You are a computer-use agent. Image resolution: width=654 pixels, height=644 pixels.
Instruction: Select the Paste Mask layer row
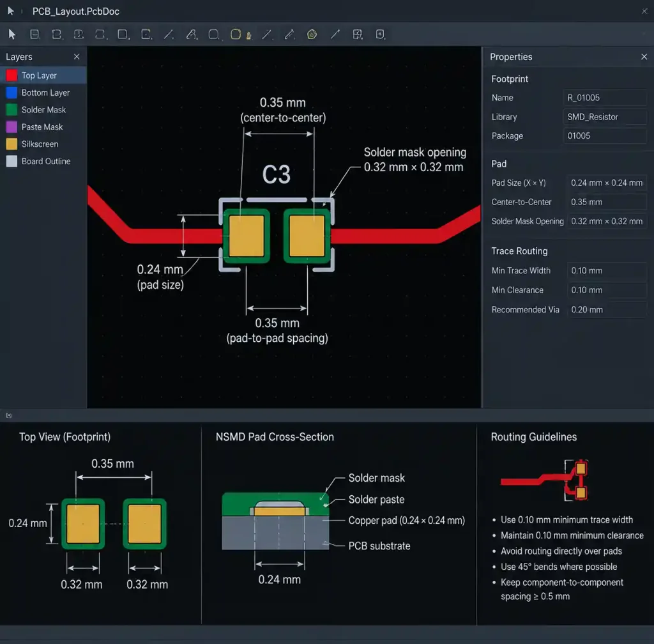(43, 126)
